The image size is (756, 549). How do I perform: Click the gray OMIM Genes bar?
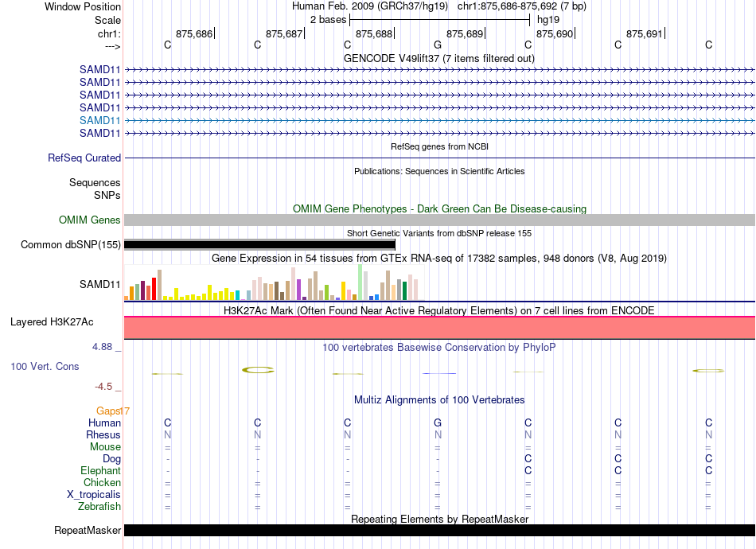[x=439, y=220]
